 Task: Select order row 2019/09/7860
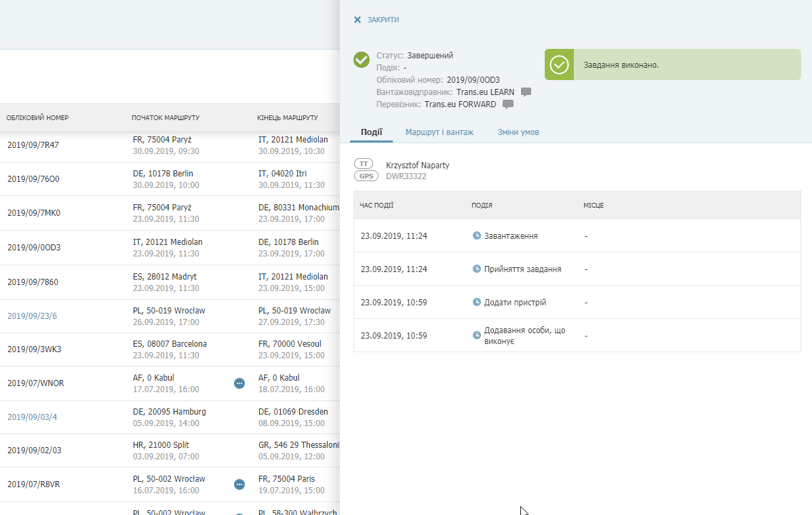pyautogui.click(x=170, y=282)
